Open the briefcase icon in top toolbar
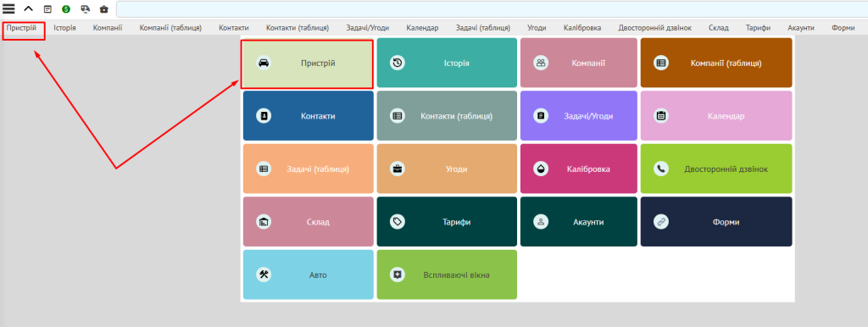Screen dimensions: 868x327 click(103, 9)
